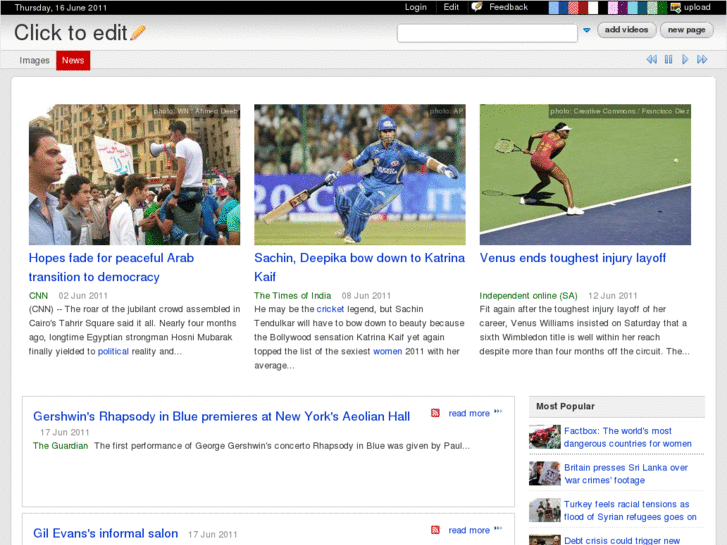Open 'Sachin, Deepika bow down to Katrina Kaif'
Image resolution: width=727 pixels, height=545 pixels.
click(359, 267)
